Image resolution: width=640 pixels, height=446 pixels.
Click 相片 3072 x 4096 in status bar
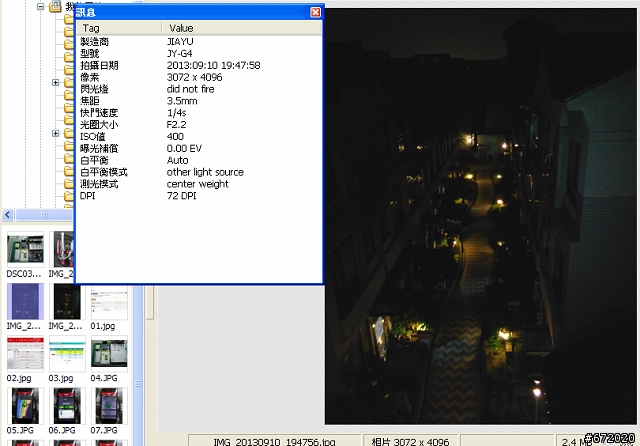coord(410,442)
